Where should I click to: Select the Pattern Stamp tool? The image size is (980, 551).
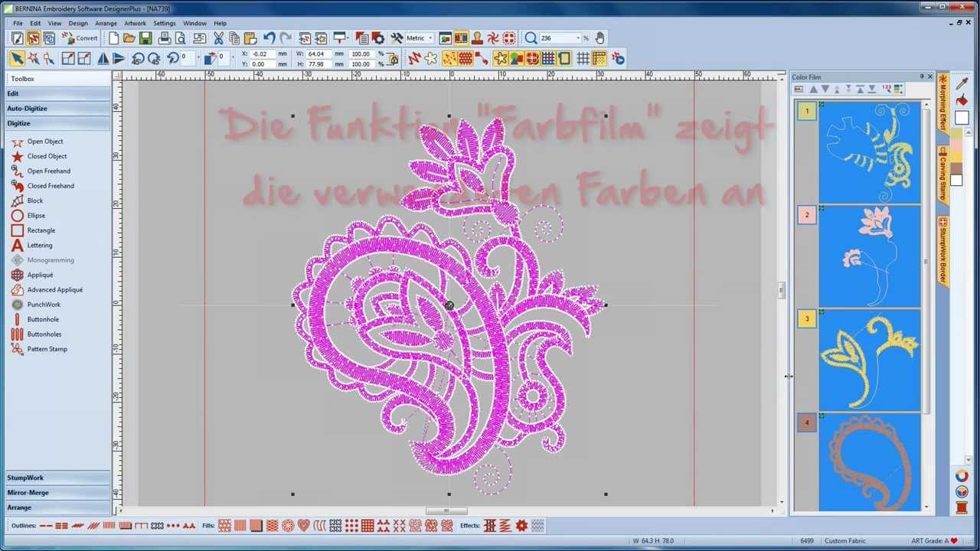point(47,348)
